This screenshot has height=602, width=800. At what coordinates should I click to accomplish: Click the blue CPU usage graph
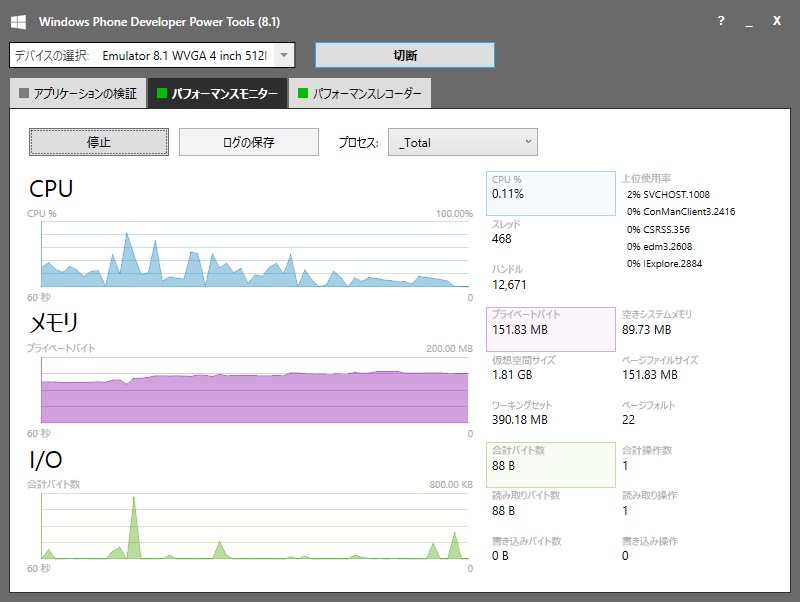click(255, 254)
